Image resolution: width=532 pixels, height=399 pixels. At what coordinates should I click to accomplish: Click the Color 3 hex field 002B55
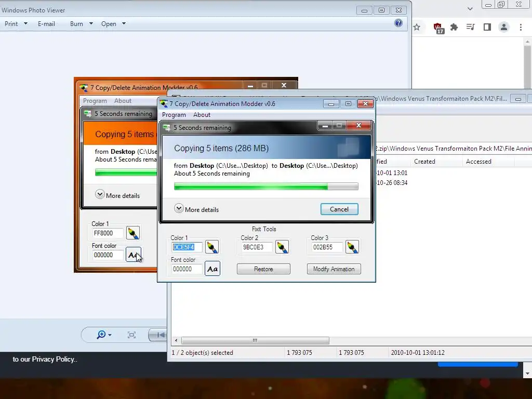[x=327, y=247]
